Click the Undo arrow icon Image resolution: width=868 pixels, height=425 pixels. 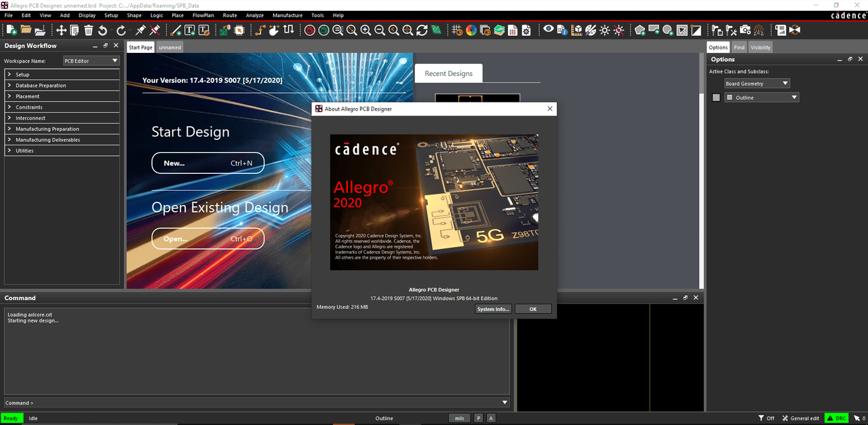102,30
